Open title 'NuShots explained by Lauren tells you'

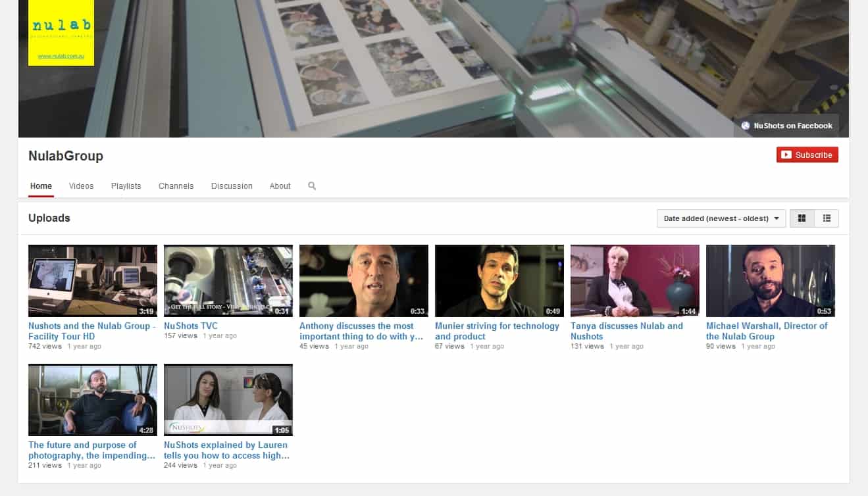point(226,450)
